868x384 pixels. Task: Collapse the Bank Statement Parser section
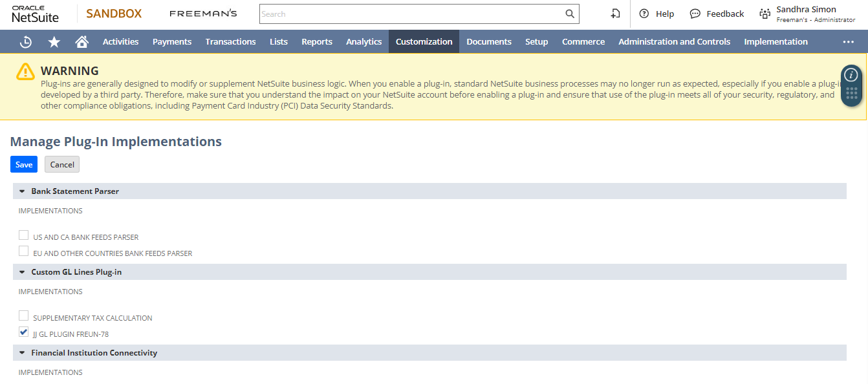point(22,191)
